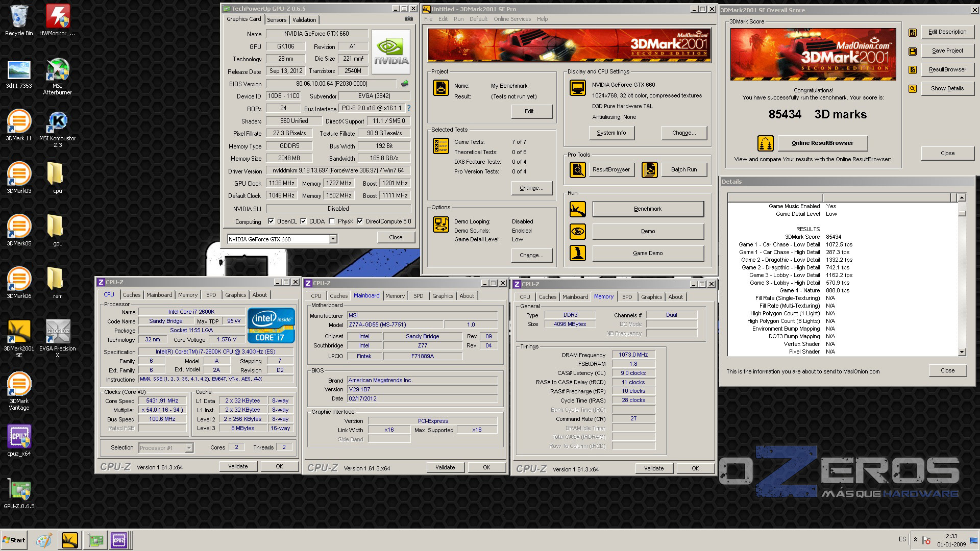The height and width of the screenshot is (551, 980).
Task: Click the System Info button
Action: (x=611, y=133)
